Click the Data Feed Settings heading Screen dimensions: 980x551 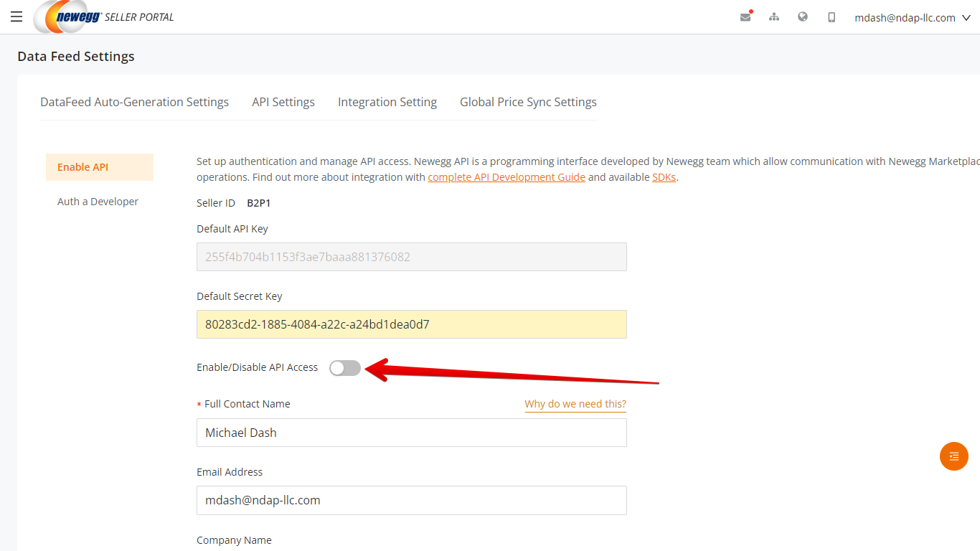pos(76,57)
